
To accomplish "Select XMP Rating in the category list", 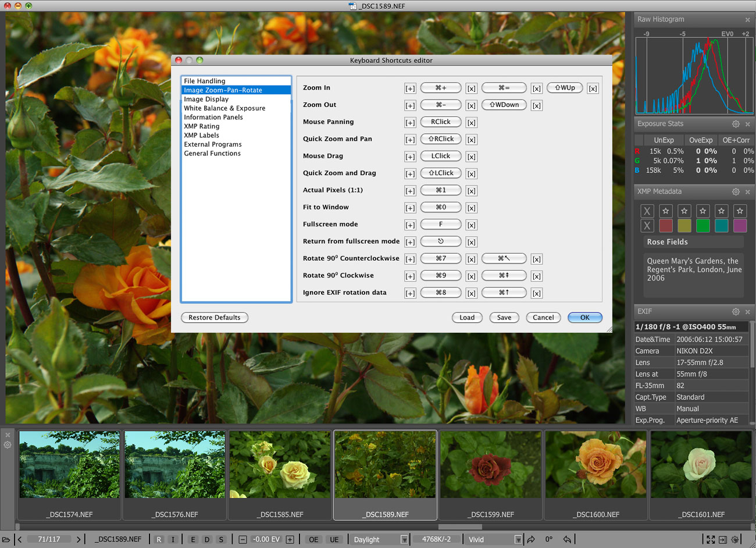I will (x=202, y=126).
